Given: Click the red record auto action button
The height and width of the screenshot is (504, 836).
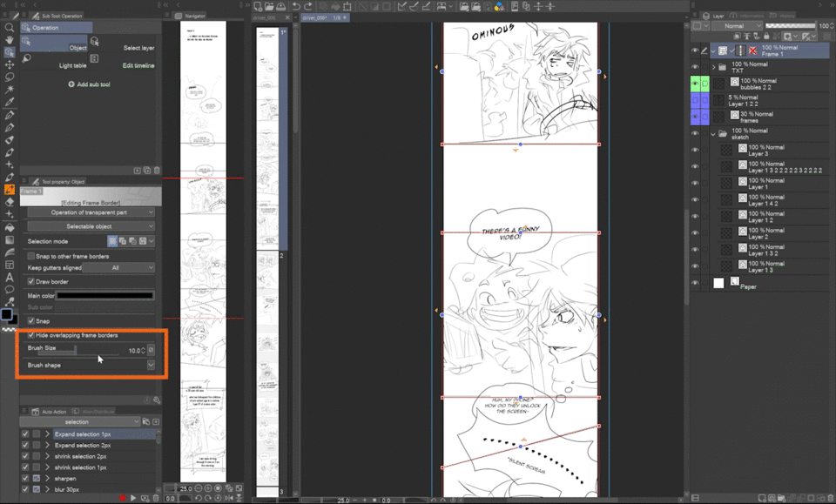Looking at the screenshot, I should point(122,498).
